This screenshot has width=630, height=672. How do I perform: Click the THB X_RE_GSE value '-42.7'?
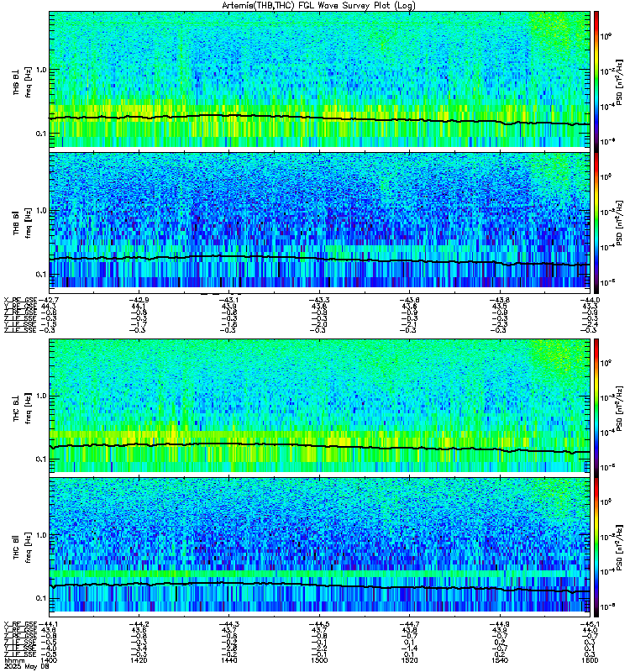pos(49,300)
